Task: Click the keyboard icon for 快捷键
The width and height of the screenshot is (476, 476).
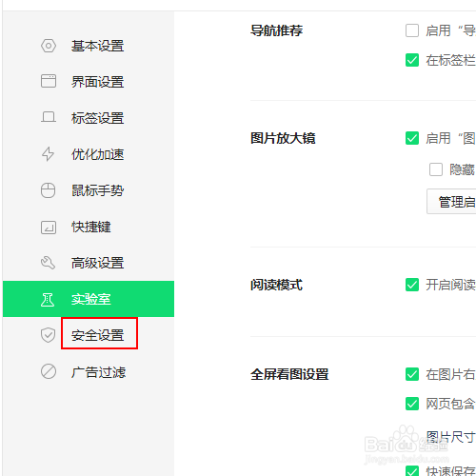Action: point(49,228)
